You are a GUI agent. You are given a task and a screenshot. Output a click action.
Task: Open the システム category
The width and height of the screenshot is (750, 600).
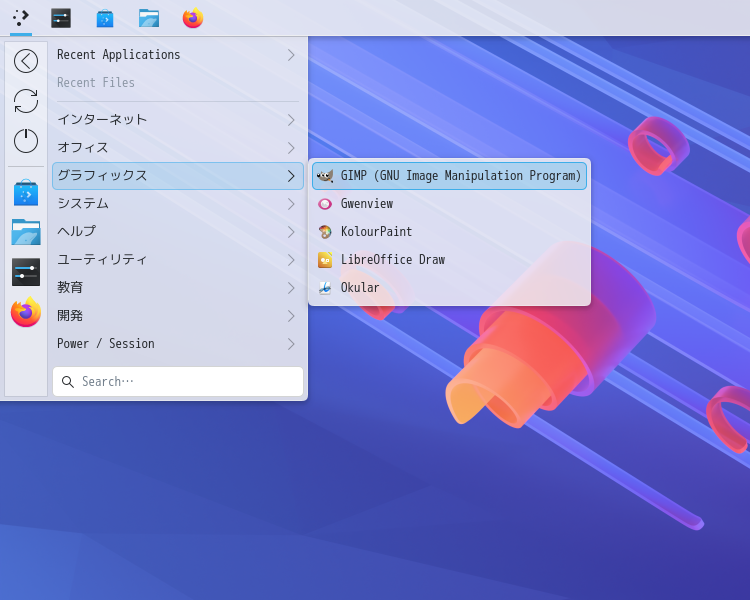177,204
